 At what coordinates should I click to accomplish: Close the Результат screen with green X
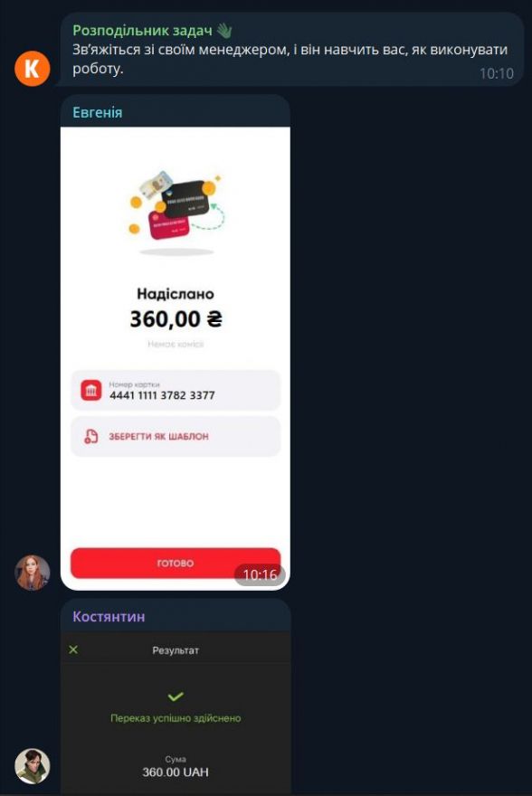(73, 649)
